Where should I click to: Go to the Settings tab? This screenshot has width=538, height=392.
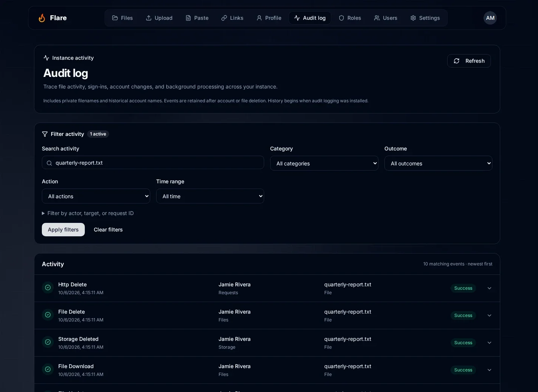click(425, 18)
